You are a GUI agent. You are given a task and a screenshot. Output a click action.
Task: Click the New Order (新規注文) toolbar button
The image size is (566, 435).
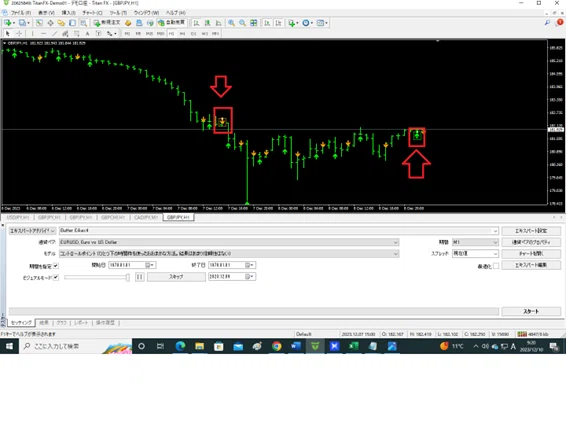pyautogui.click(x=107, y=23)
